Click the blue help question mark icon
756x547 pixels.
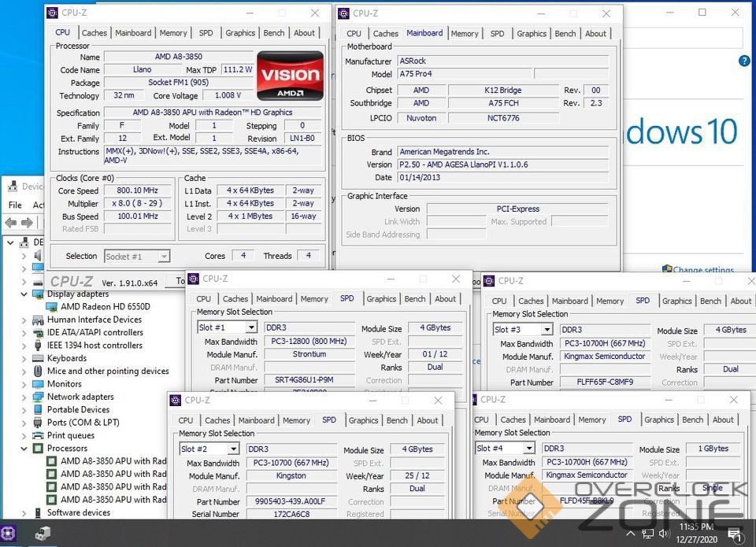[x=744, y=61]
